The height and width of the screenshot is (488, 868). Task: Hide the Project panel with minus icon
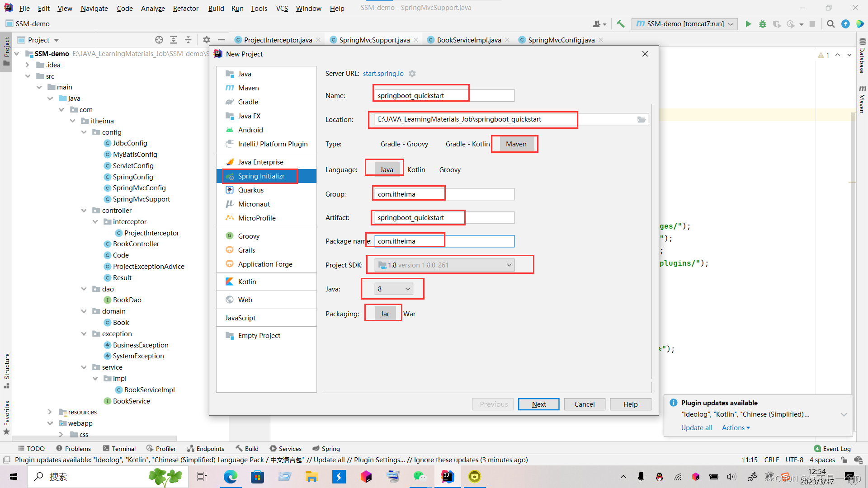pyautogui.click(x=221, y=40)
